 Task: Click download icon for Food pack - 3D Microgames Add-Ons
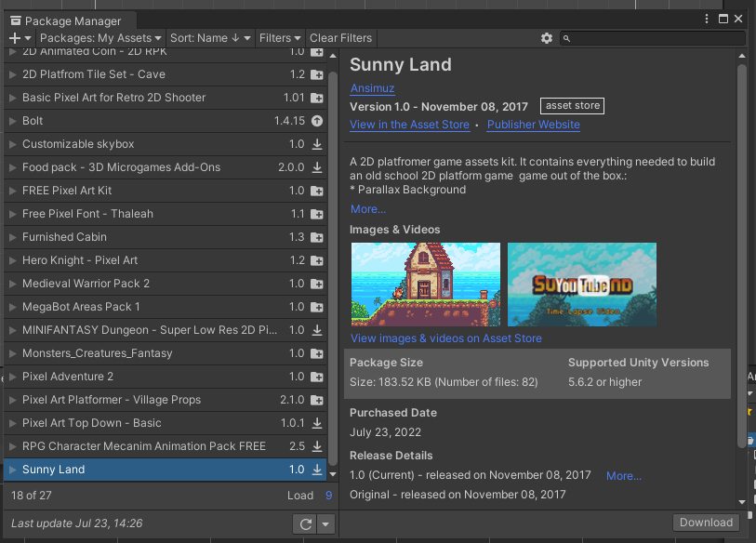(317, 167)
